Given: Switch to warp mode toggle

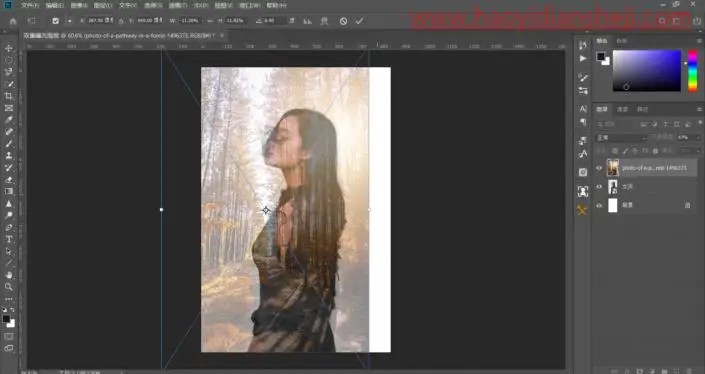Looking at the screenshot, I should [x=324, y=21].
